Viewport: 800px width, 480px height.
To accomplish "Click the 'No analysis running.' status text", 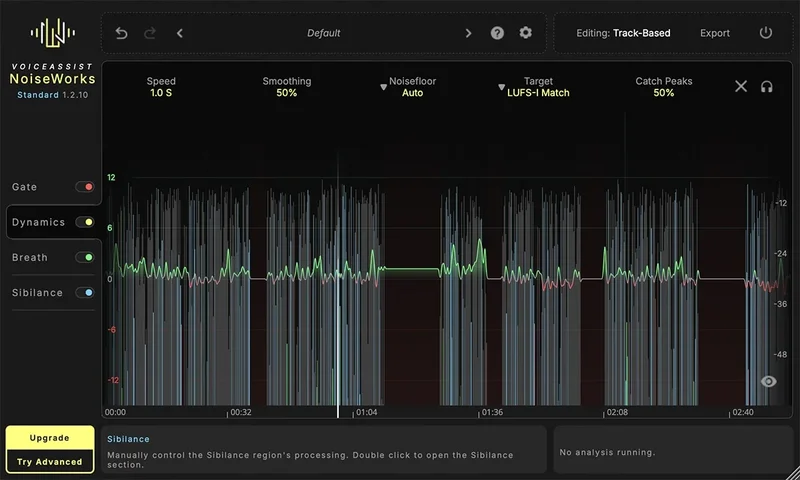I will click(607, 452).
